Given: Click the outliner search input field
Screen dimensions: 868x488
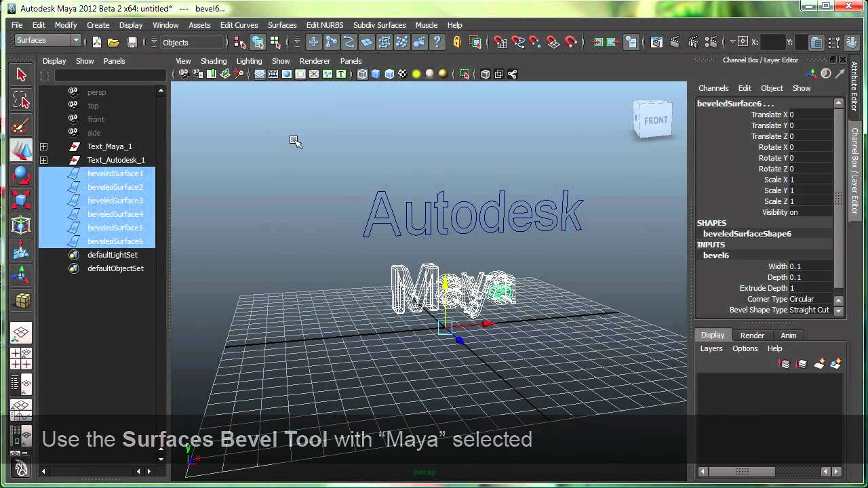Looking at the screenshot, I should click(x=110, y=75).
